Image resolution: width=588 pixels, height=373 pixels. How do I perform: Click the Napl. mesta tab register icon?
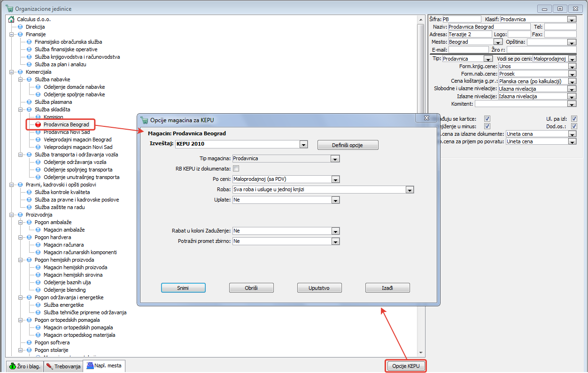pyautogui.click(x=89, y=366)
